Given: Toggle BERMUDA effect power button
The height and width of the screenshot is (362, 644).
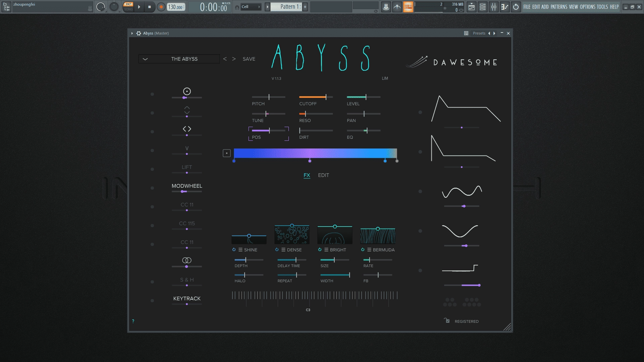Looking at the screenshot, I should coord(363,249).
